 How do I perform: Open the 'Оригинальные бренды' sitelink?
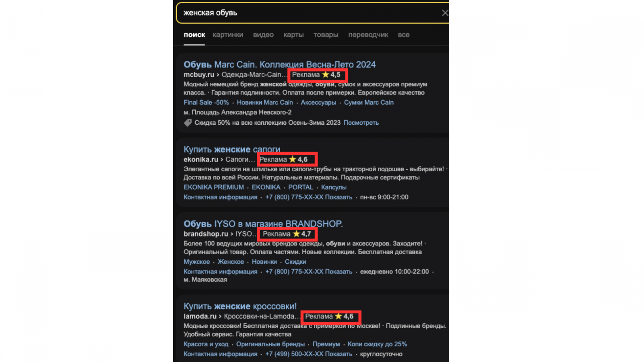[x=270, y=344]
